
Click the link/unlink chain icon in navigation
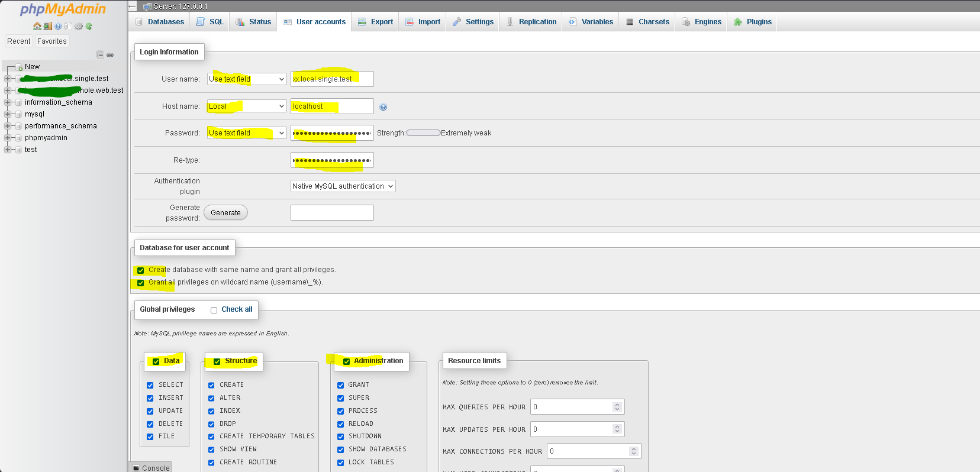(x=110, y=55)
